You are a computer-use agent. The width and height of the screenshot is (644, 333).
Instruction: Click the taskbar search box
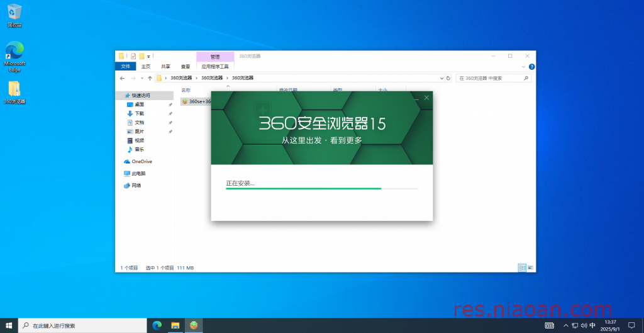point(82,325)
